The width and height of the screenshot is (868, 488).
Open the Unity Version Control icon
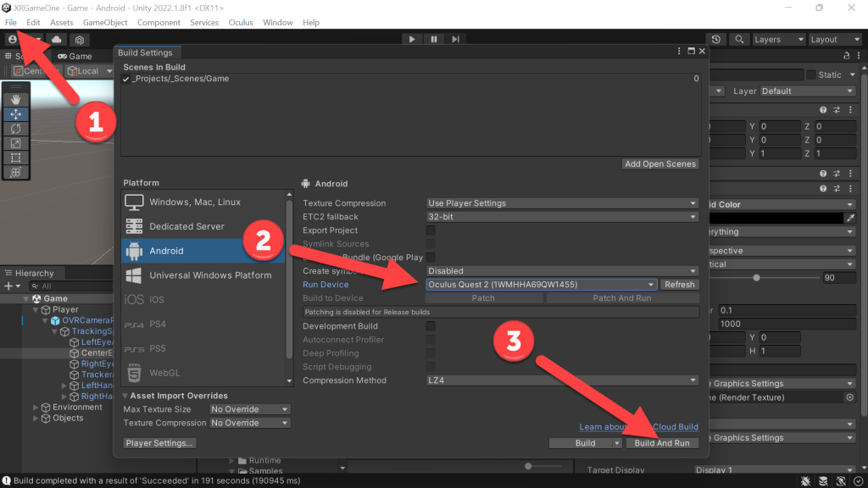pos(80,40)
